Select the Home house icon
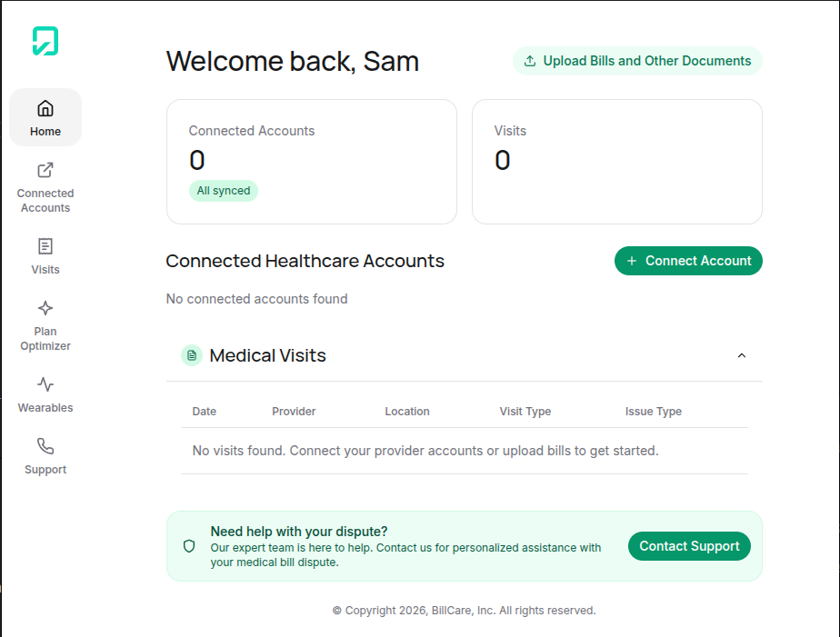The width and height of the screenshot is (840, 637). 45,109
